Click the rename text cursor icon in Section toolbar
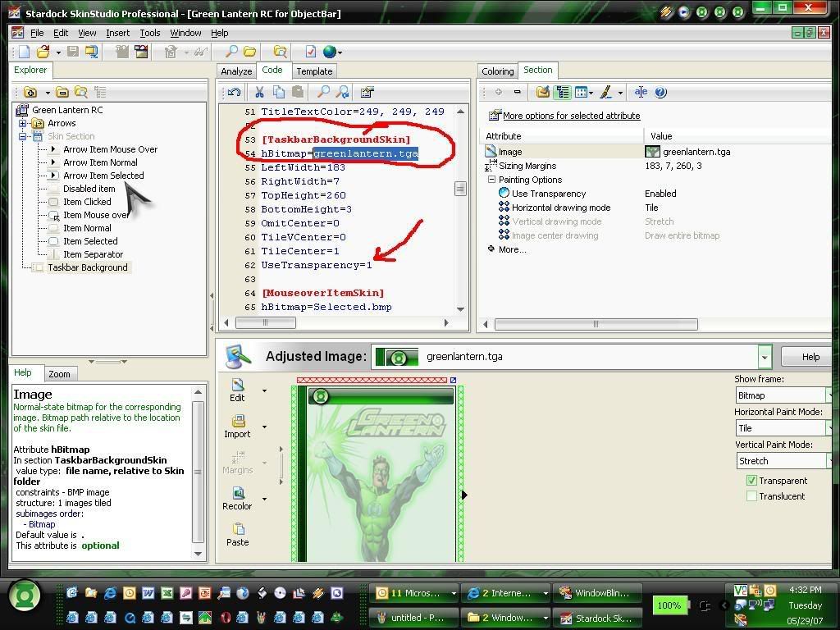This screenshot has width=840, height=630. click(641, 92)
